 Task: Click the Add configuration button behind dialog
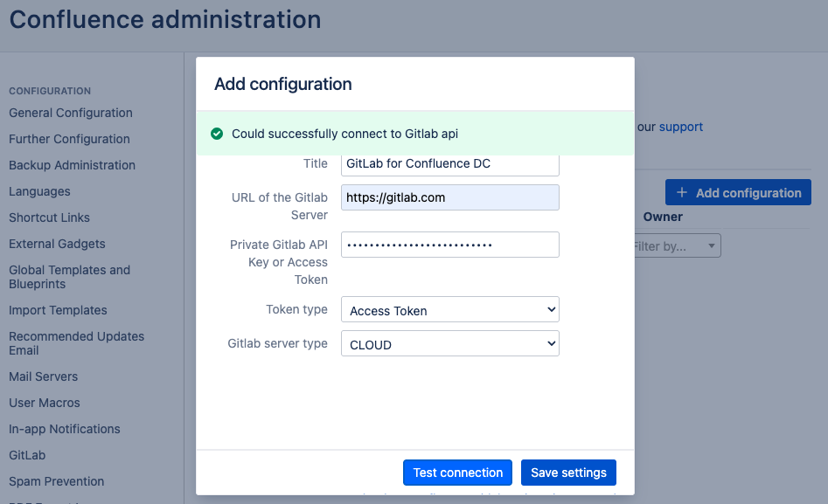pos(738,193)
